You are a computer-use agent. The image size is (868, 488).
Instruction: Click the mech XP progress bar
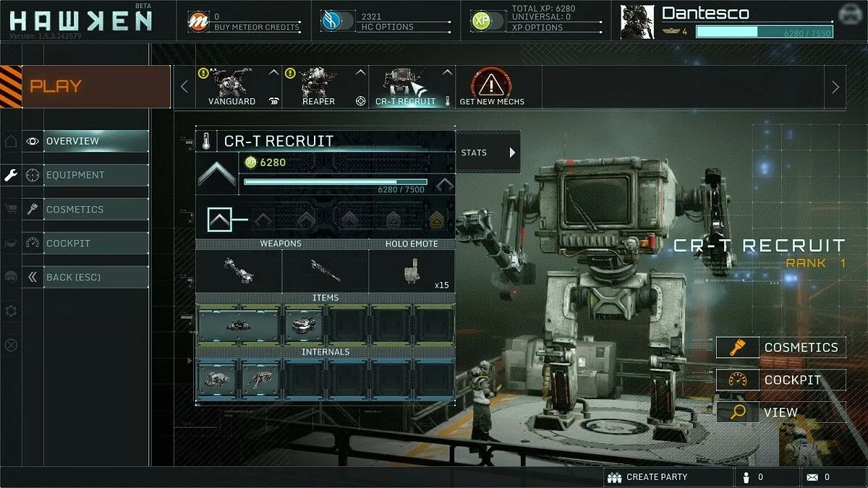[336, 181]
